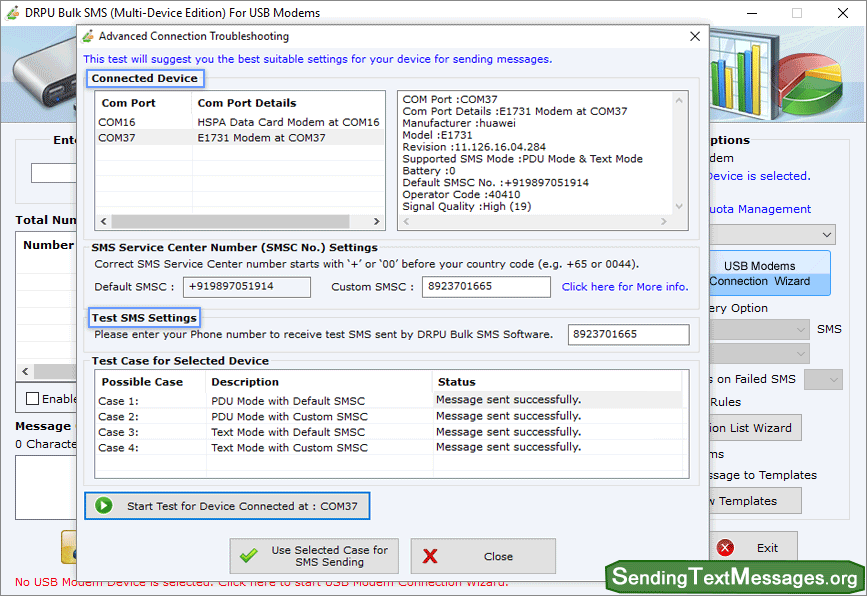Click the Templates button in main window
The height and width of the screenshot is (596, 867).
click(x=755, y=501)
